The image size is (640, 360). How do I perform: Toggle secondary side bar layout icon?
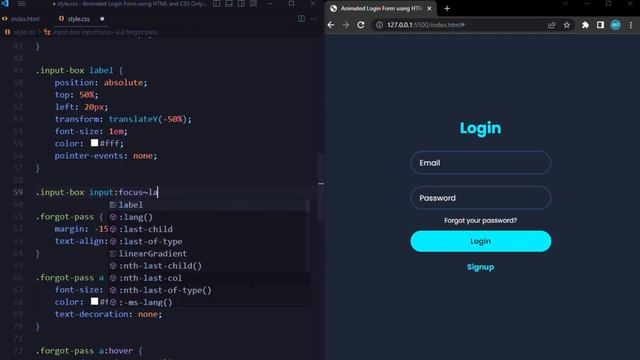241,4
